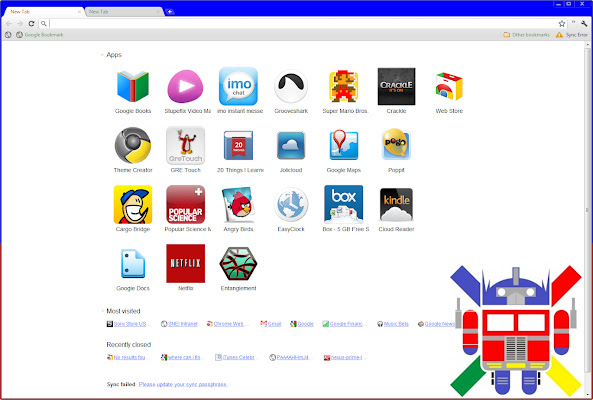Image resolution: width=593 pixels, height=400 pixels.
Task: Open the Google Books app
Action: 133,86
